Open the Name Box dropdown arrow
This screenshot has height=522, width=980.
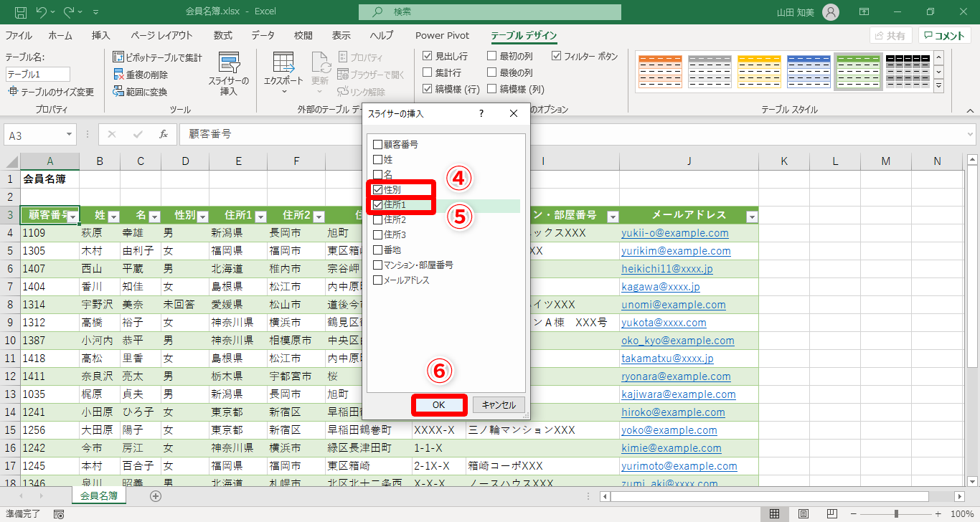(x=69, y=134)
